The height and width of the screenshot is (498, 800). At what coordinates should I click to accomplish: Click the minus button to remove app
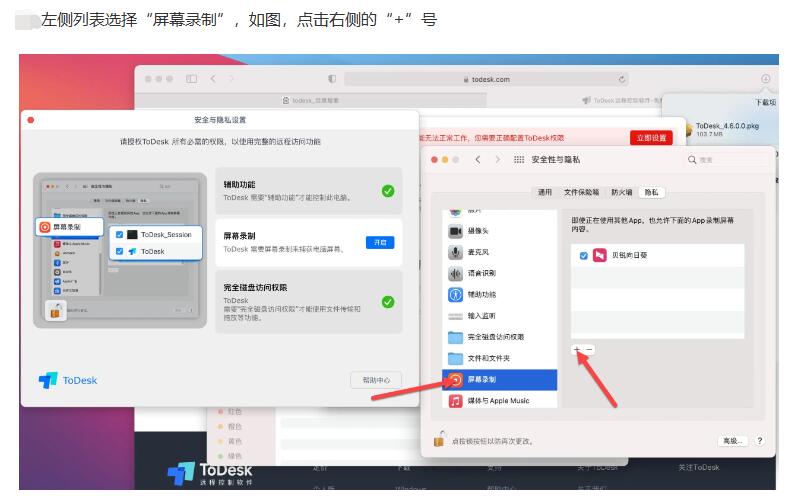coord(590,349)
